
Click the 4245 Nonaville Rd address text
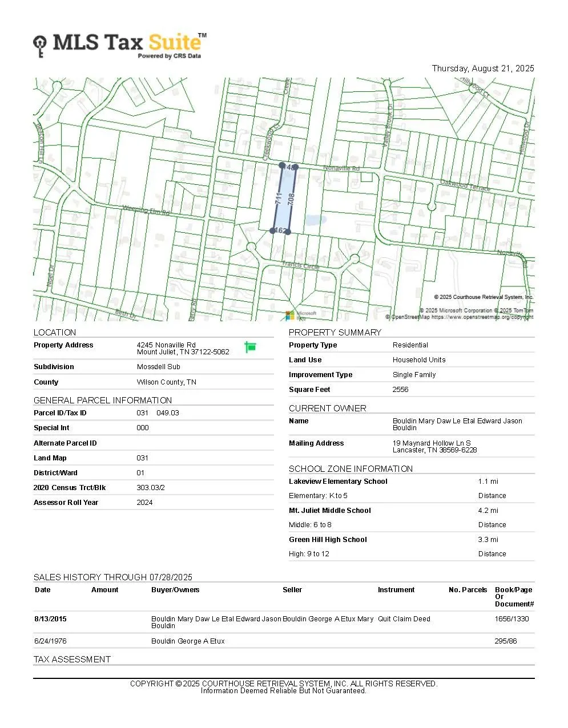tap(166, 345)
